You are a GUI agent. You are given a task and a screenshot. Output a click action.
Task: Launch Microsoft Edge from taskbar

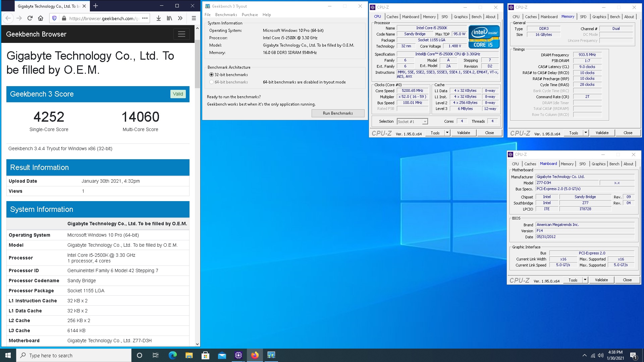[172, 355]
